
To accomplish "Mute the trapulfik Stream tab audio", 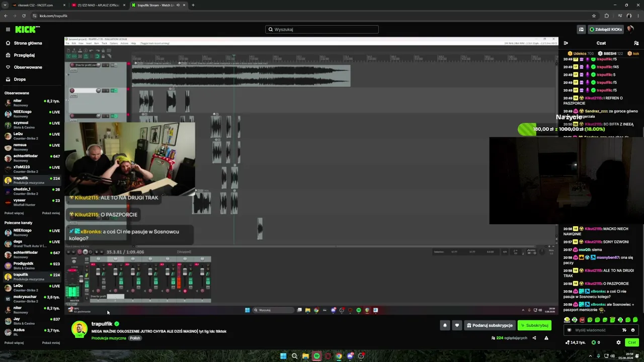I will point(178,5).
